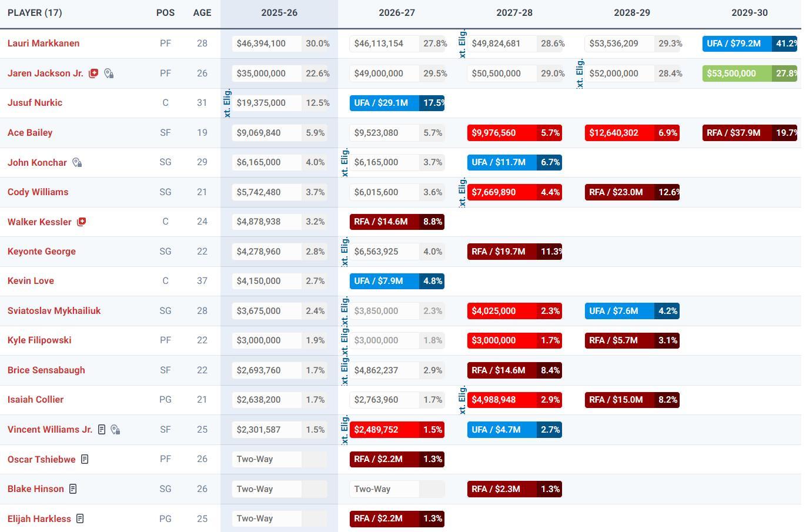Click the location-lock icon next to Jaren Jackson Jr.

[x=109, y=73]
